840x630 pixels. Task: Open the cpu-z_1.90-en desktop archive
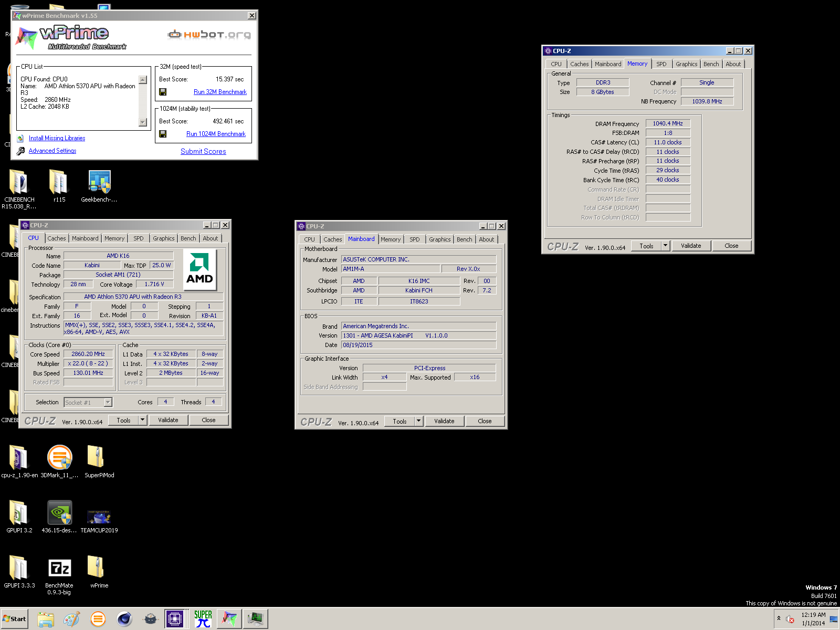19,461
